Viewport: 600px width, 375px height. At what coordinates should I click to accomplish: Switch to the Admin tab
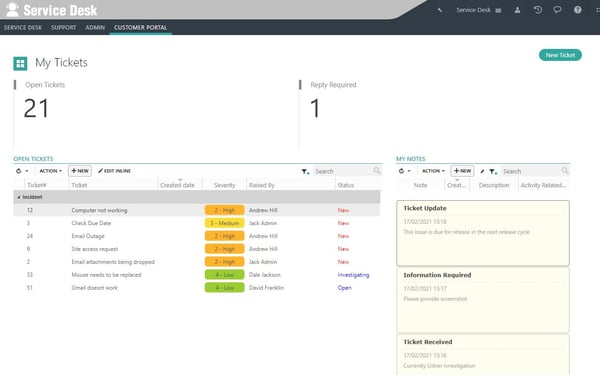(95, 28)
